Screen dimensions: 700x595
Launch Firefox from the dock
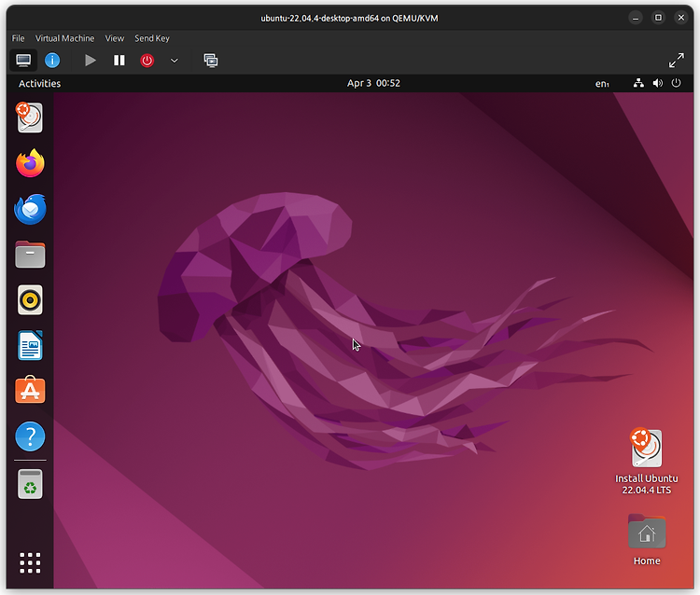30,163
